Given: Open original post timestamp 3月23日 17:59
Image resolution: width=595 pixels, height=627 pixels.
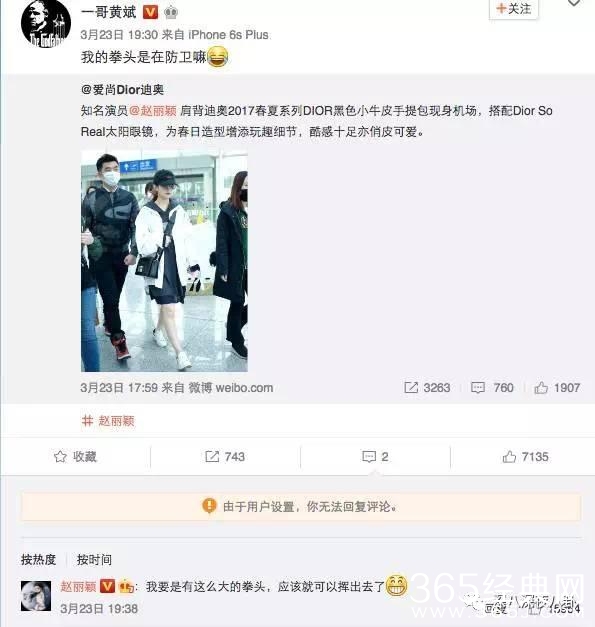Looking at the screenshot, I should tap(119, 387).
